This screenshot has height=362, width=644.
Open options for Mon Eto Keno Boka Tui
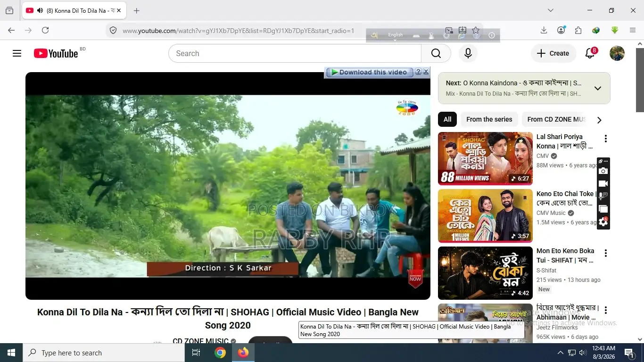coord(606,253)
